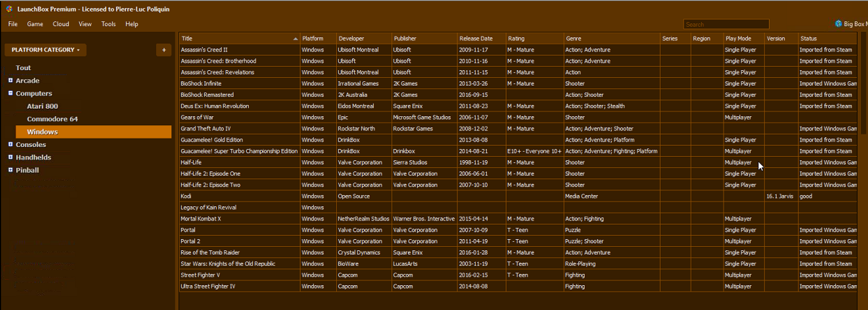
Task: Expand the Arcade category
Action: (10, 80)
